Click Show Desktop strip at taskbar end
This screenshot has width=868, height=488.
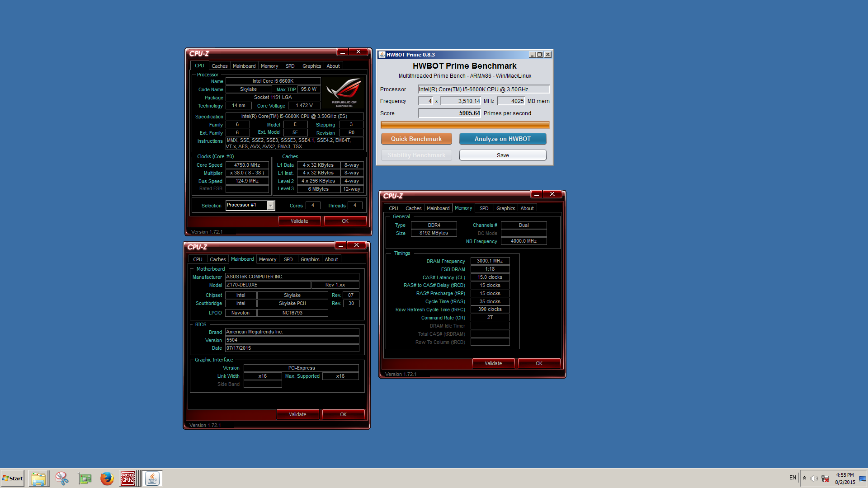(863, 479)
